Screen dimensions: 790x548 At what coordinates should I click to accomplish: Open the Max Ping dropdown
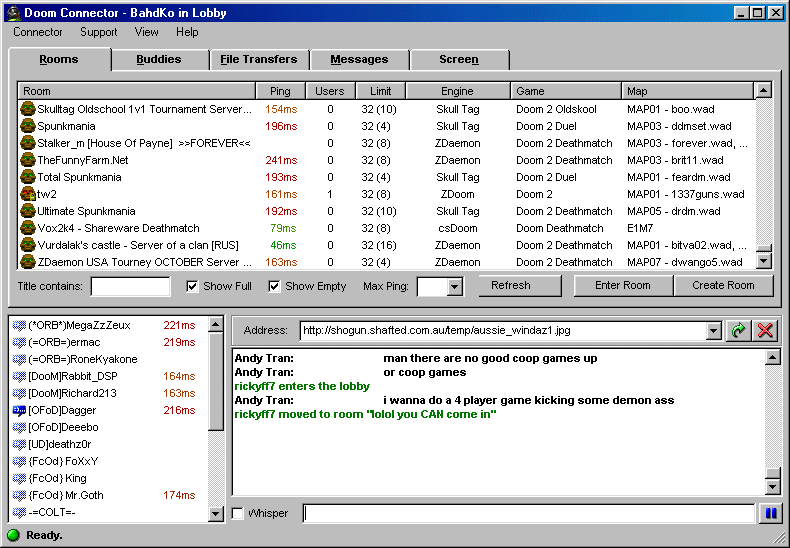tap(454, 287)
